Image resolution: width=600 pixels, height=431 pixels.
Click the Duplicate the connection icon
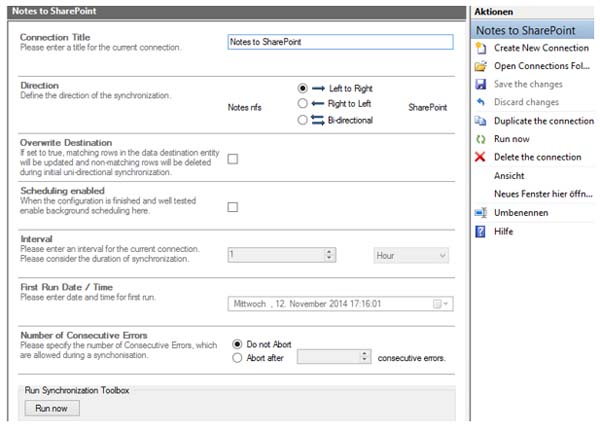(481, 120)
